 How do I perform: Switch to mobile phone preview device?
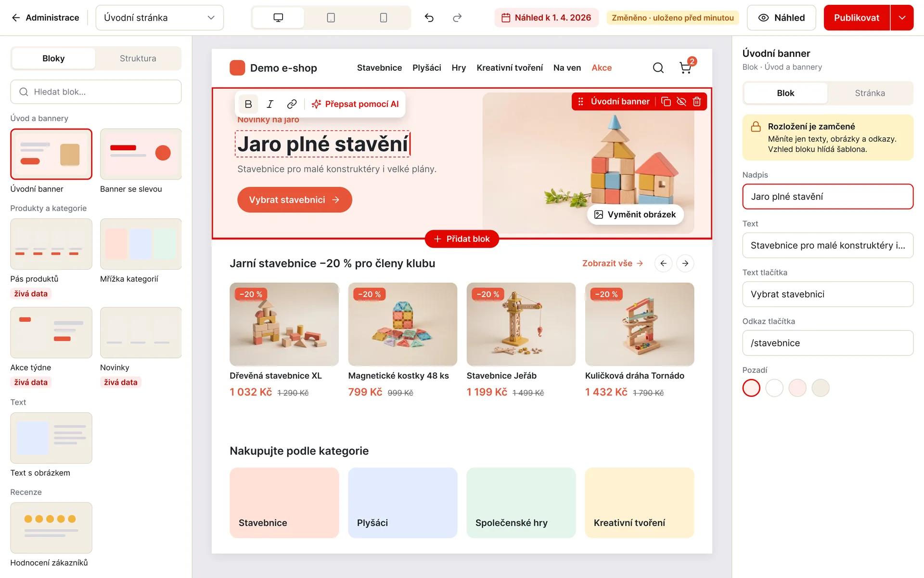pos(383,18)
